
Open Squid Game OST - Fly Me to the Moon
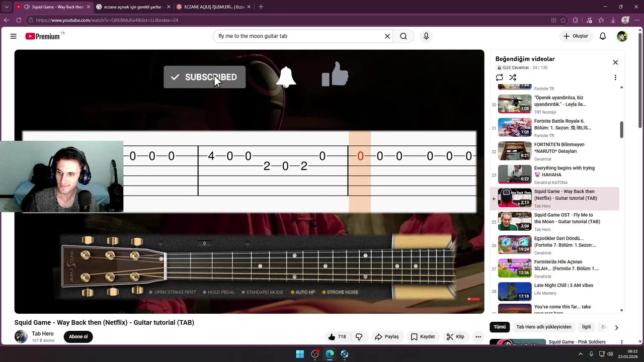coord(554,222)
